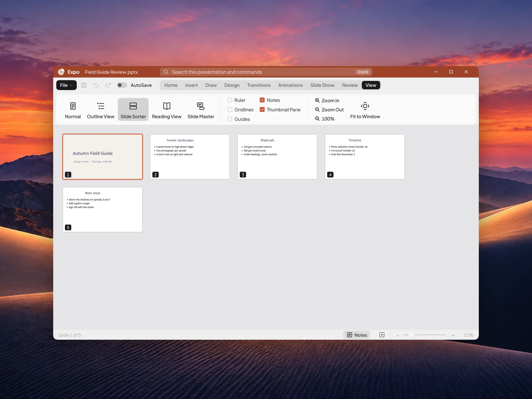Click the zoom plus icon in status bar

tap(453, 335)
